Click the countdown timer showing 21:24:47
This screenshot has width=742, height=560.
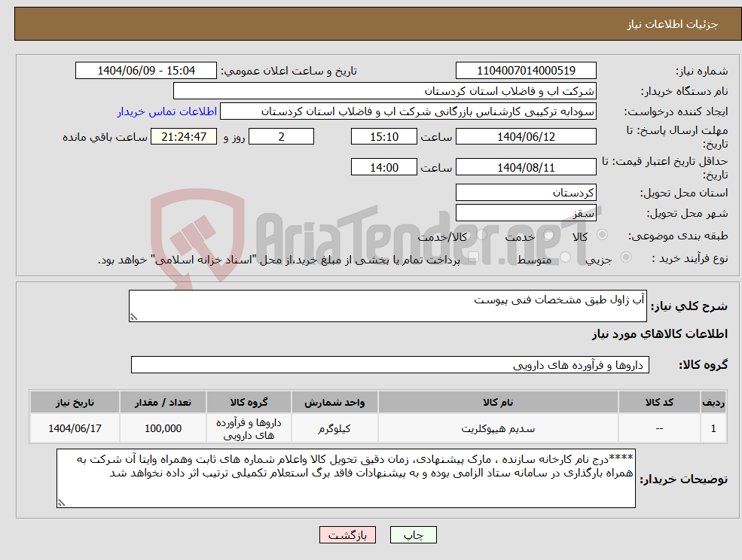(185, 136)
